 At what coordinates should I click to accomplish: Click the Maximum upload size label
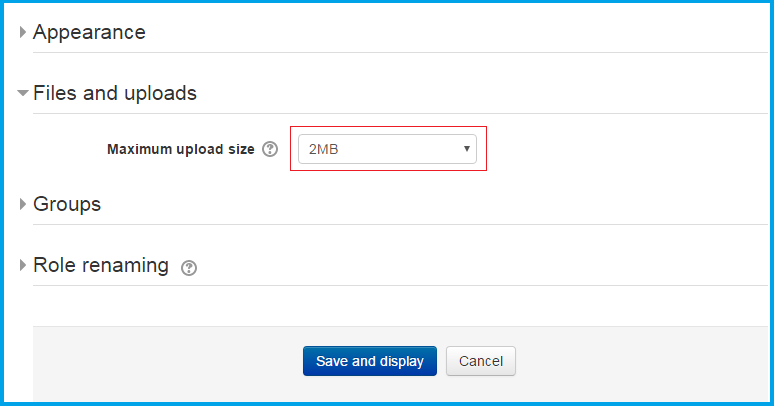[x=180, y=150]
